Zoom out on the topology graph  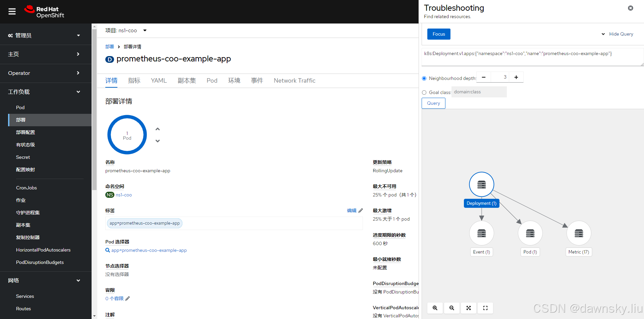[x=451, y=308]
